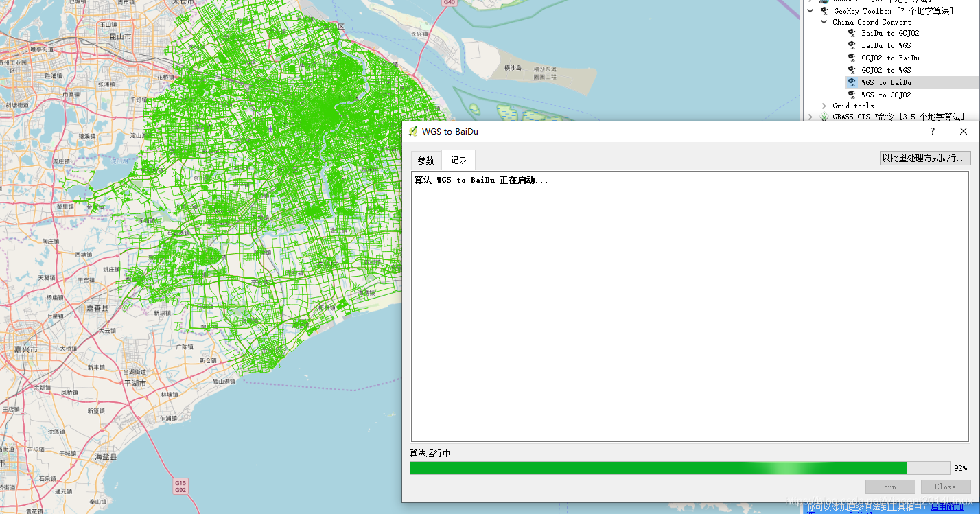Viewport: 980px width, 514px height.
Task: Select the WGS to BaiDu tree item
Action: tap(886, 82)
